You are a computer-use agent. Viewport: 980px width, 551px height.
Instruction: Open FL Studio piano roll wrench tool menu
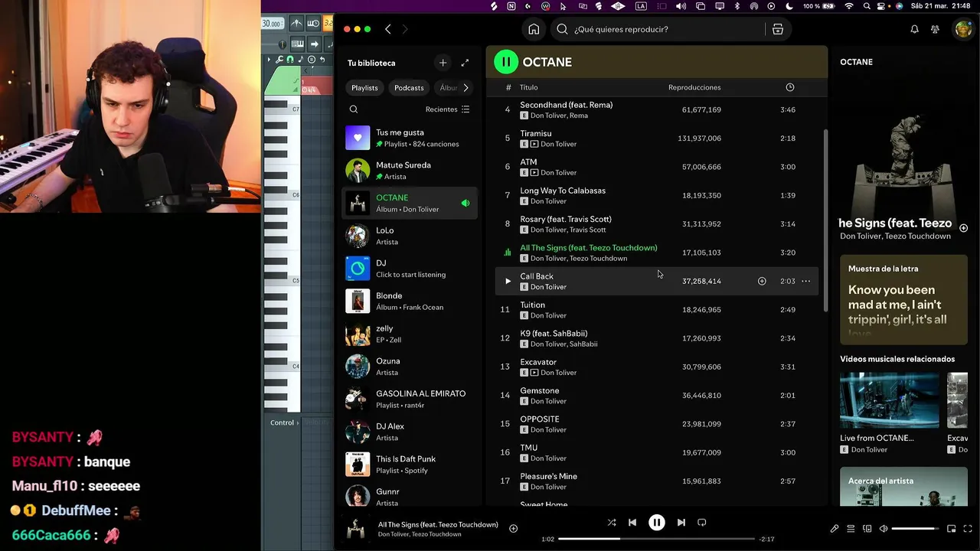point(279,60)
